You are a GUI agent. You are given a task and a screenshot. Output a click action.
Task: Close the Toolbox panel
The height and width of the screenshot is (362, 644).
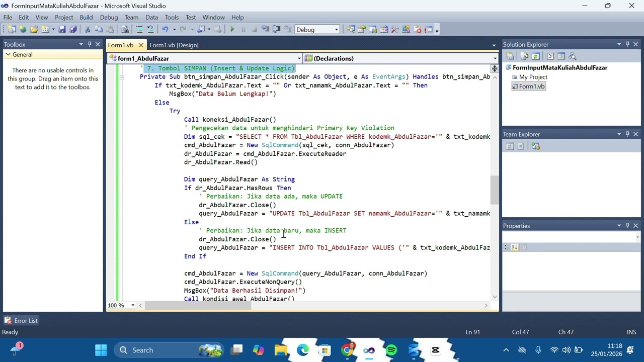[98, 44]
